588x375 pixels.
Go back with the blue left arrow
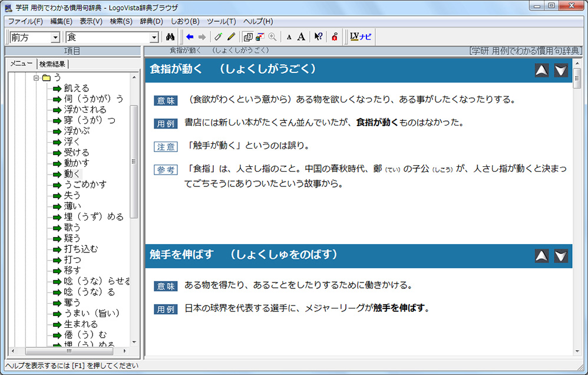point(190,37)
